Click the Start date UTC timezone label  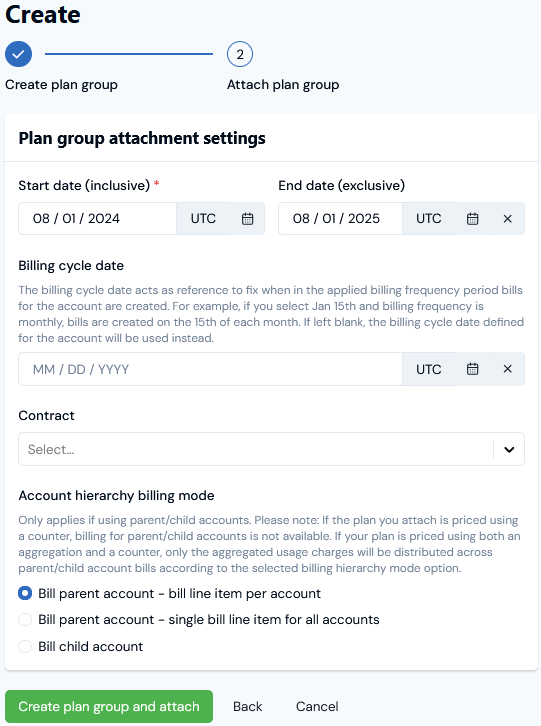click(x=203, y=219)
